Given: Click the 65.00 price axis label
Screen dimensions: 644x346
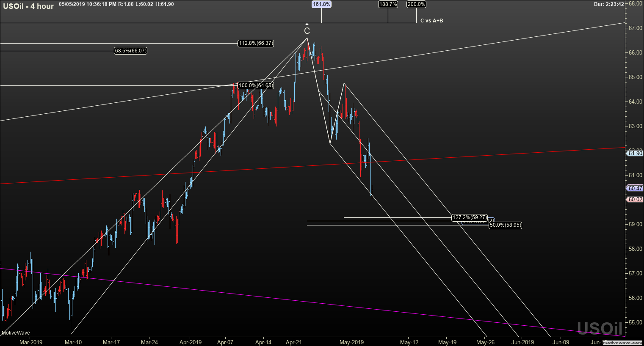Looking at the screenshot, I should point(636,77).
